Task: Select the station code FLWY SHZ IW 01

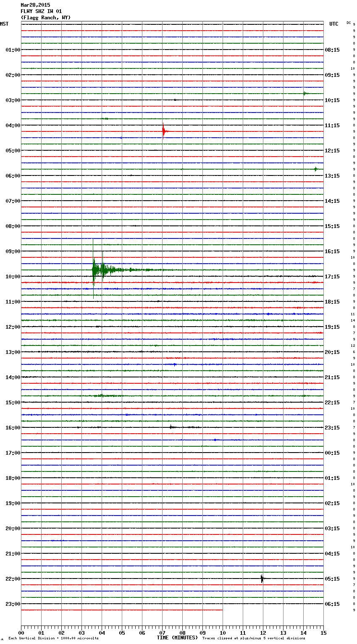Action: (41, 11)
